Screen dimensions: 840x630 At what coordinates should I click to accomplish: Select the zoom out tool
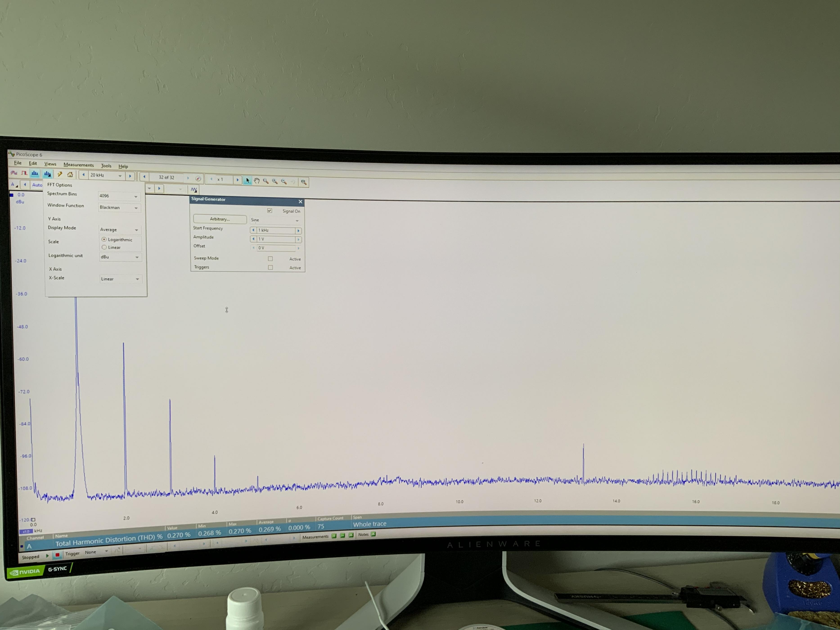[284, 182]
